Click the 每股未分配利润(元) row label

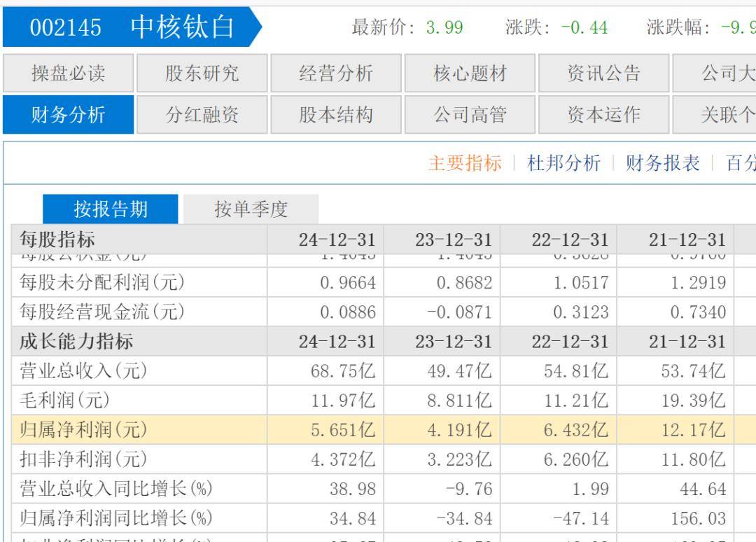101,283
